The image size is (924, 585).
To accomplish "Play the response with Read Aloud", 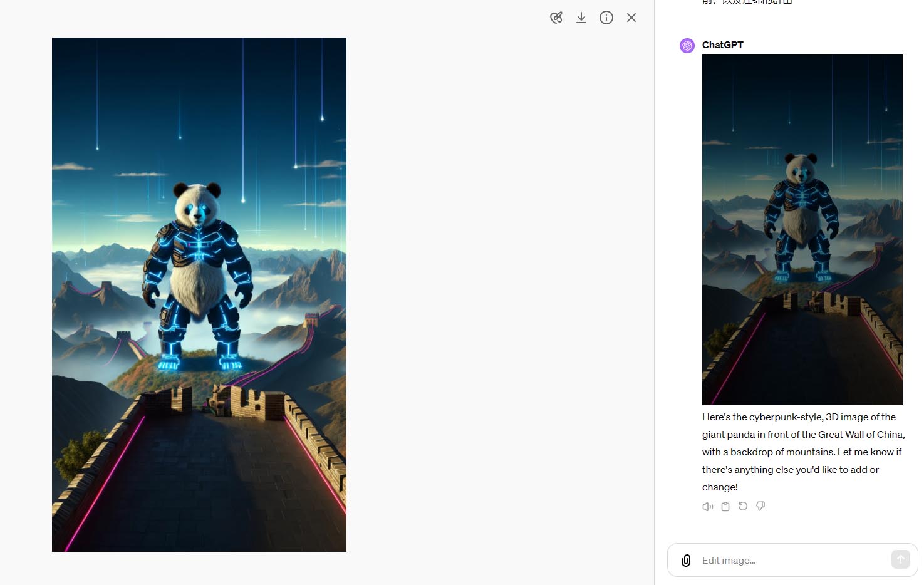I will (708, 507).
